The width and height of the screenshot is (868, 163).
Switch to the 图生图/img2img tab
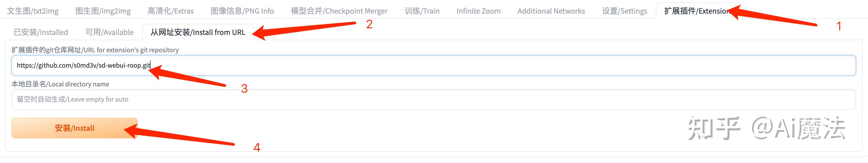pos(103,11)
